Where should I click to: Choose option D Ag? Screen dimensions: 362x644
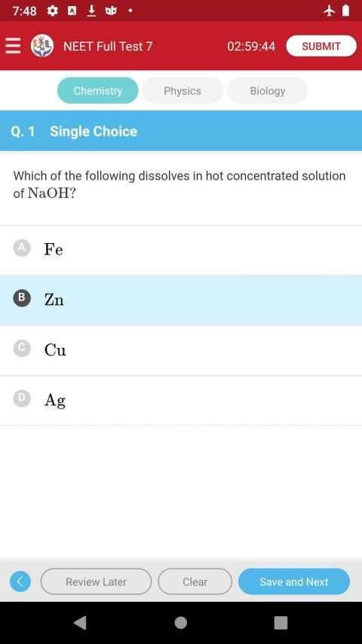[181, 400]
